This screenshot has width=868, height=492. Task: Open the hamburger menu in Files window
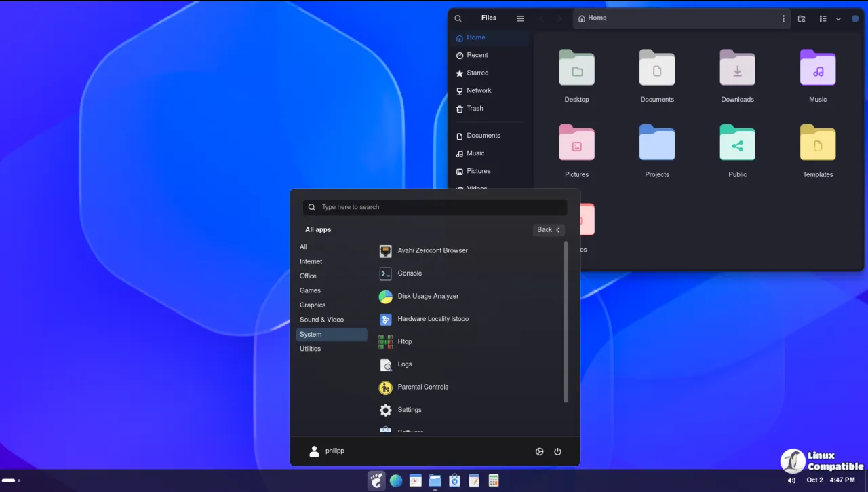tap(520, 18)
